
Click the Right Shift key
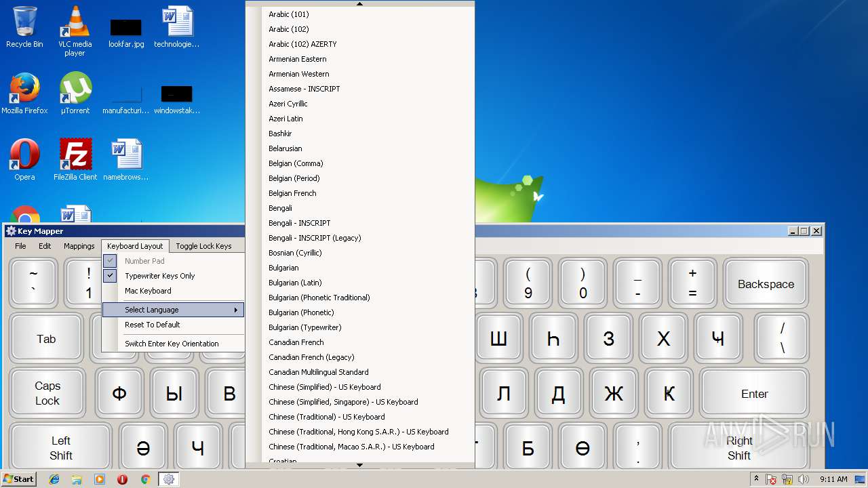point(739,447)
